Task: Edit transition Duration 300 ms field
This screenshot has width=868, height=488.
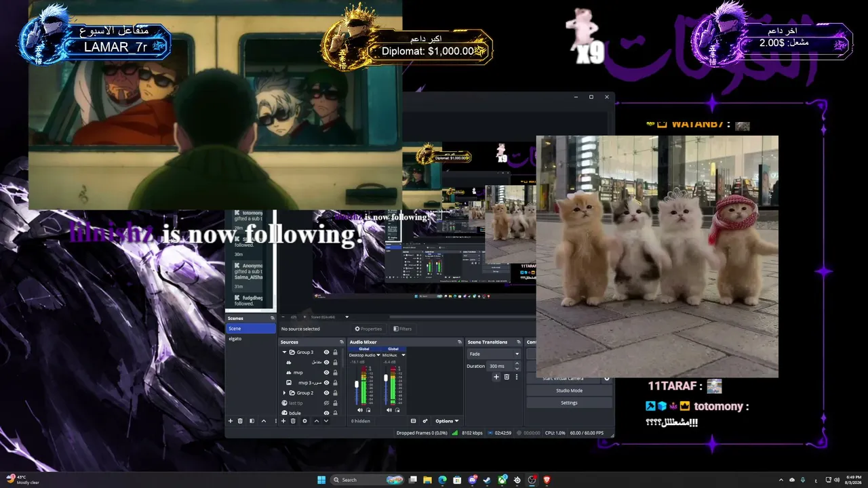Action: 505,366
